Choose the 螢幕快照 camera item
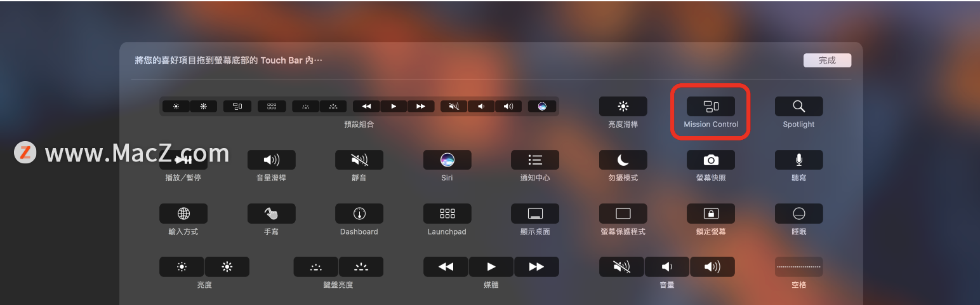This screenshot has width=980, height=305. [711, 159]
